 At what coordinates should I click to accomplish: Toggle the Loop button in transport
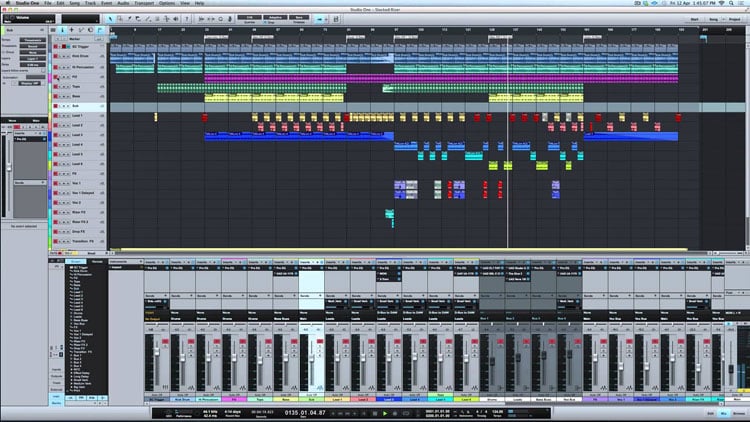pos(406,413)
